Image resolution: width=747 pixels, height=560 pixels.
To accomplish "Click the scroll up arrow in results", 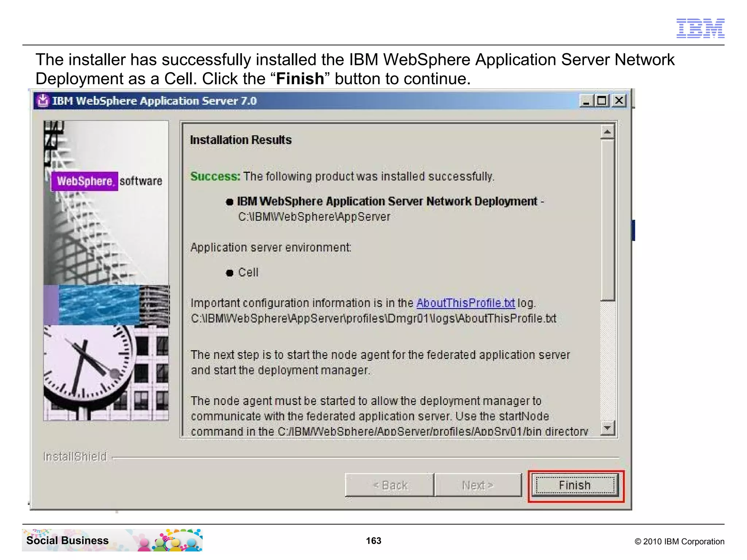I will click(x=607, y=132).
